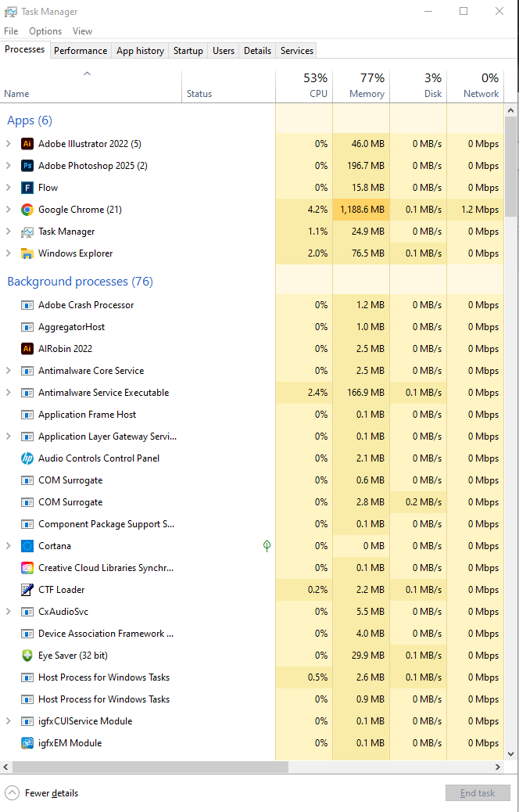This screenshot has height=812, width=519.
Task: Select the Google Chrome process icon
Action: click(27, 210)
